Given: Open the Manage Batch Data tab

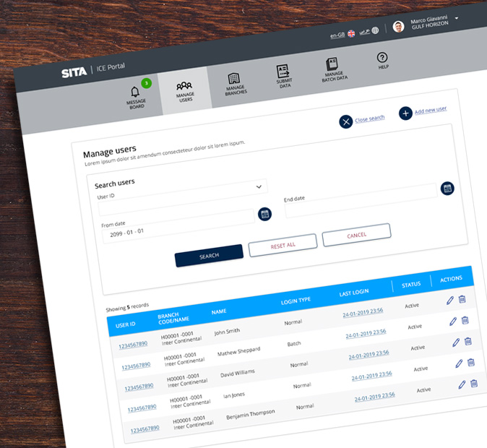Looking at the screenshot, I should [332, 68].
